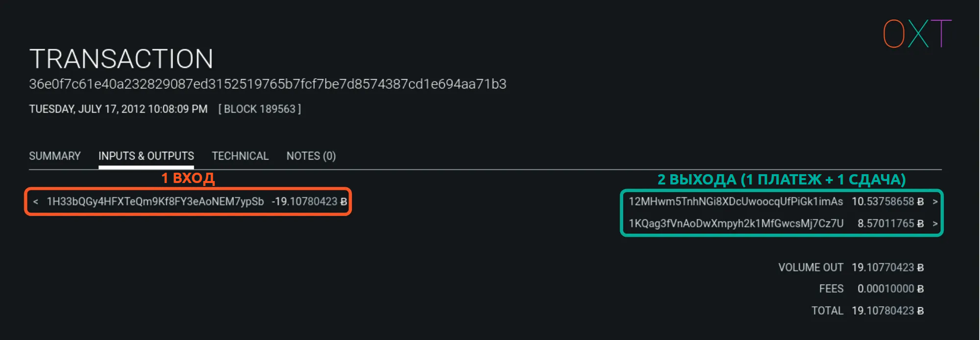
Task: Click the right arrow next to 8.57011765 output
Action: coord(935,224)
